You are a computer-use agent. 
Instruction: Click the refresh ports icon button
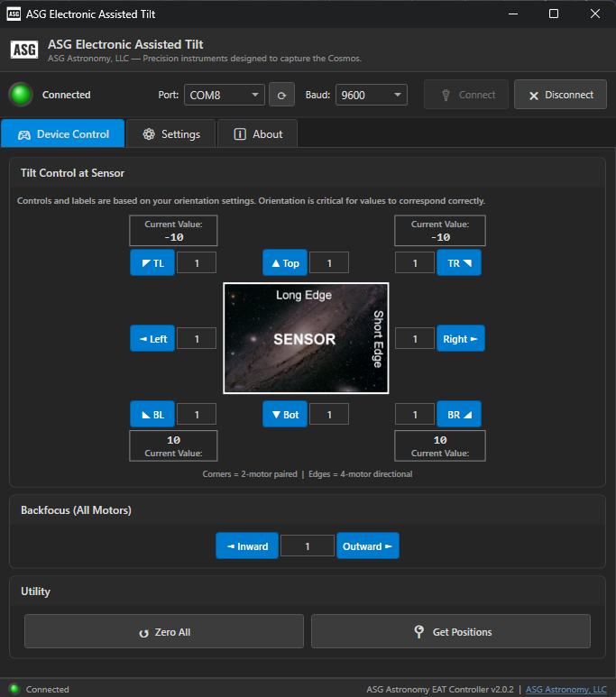[282, 95]
